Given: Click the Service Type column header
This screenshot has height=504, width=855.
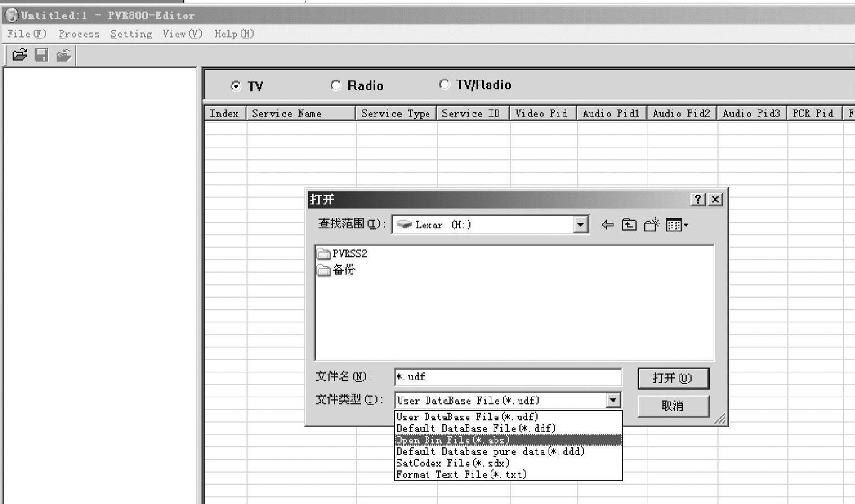Looking at the screenshot, I should pos(396,113).
